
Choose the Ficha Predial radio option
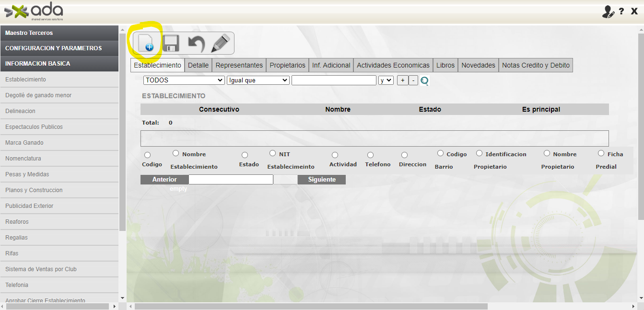point(601,153)
